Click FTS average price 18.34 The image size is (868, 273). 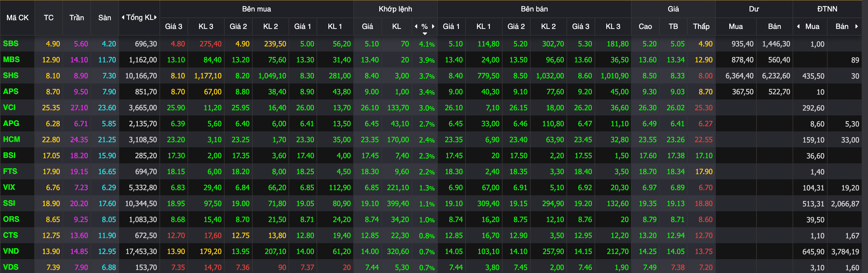click(x=676, y=172)
